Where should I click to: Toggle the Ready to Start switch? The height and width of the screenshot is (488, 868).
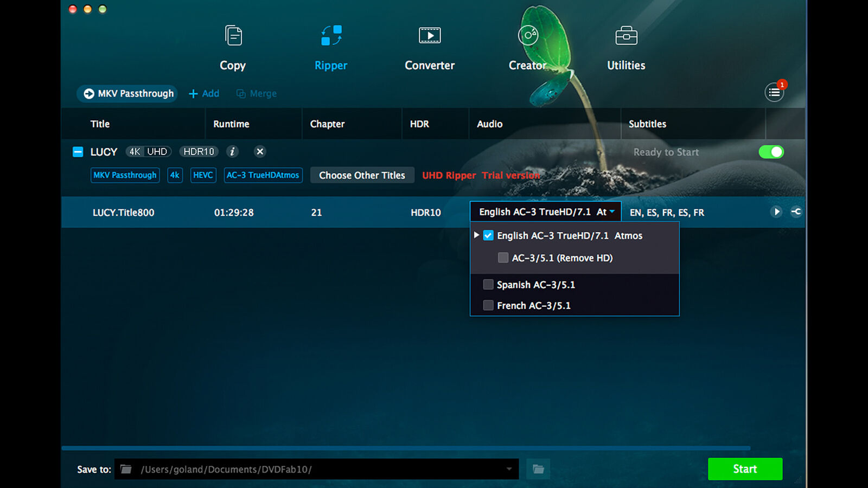tap(771, 152)
